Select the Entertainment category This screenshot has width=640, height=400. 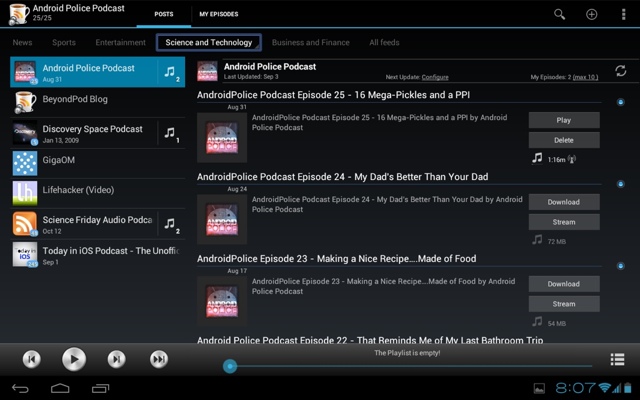(120, 42)
